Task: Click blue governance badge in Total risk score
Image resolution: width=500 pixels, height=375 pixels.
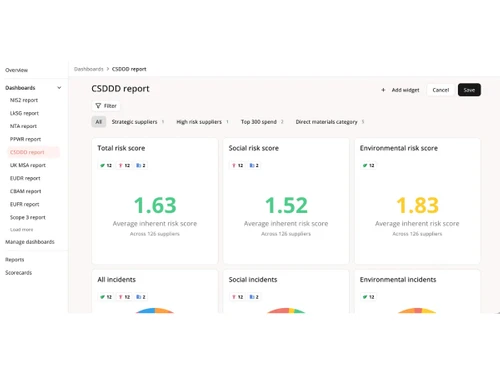Action: click(141, 165)
